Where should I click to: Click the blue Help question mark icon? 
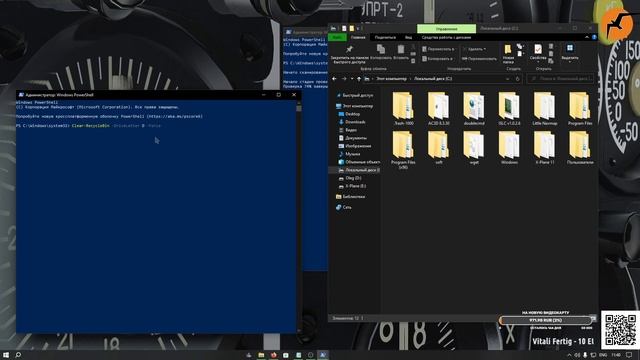pos(594,37)
